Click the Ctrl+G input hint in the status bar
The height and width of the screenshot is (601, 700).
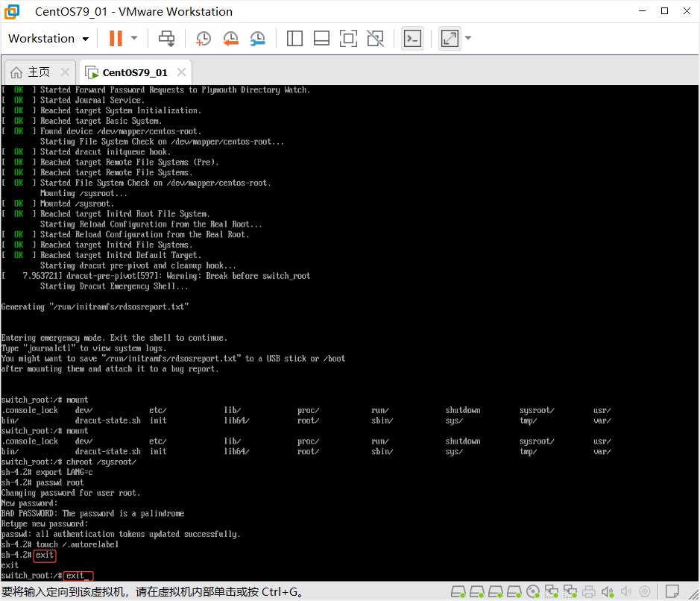153,591
